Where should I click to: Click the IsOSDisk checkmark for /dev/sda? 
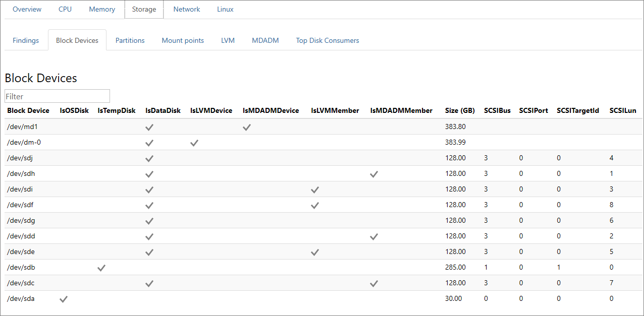click(x=63, y=298)
